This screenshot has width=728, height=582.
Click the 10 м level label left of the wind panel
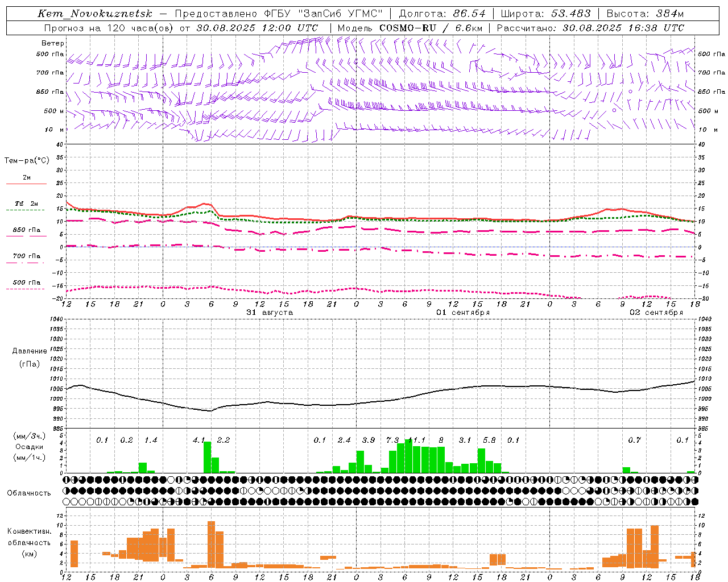pos(55,130)
